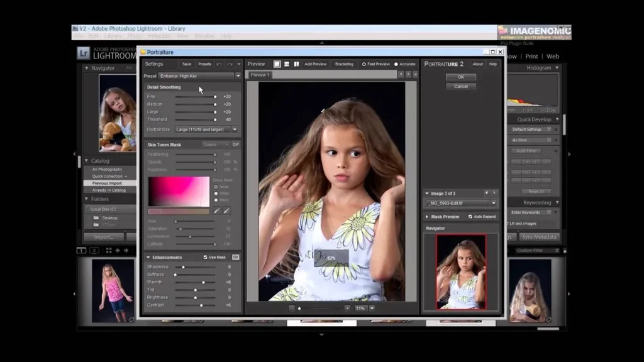
Task: Select the vertical split preview layout icon
Action: pyautogui.click(x=296, y=64)
